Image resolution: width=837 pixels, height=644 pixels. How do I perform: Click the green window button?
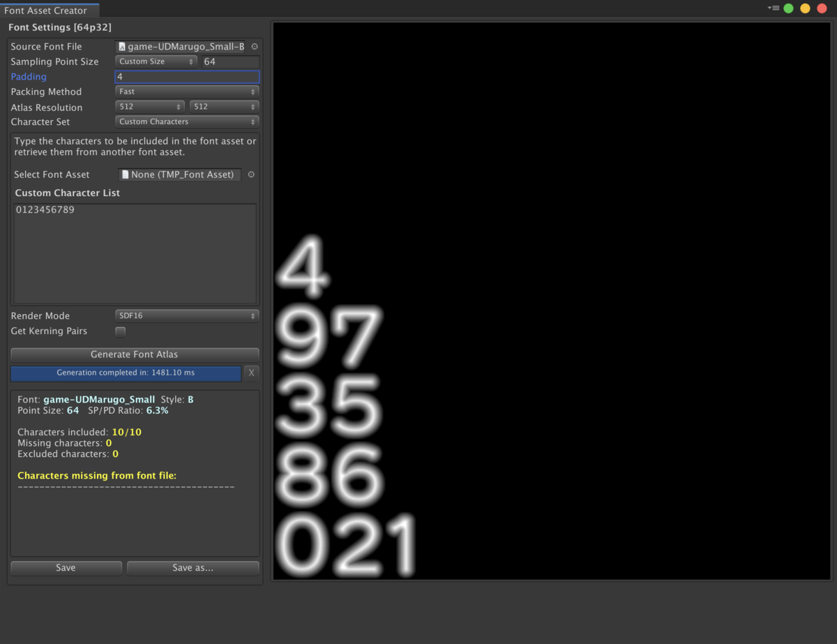(x=788, y=8)
